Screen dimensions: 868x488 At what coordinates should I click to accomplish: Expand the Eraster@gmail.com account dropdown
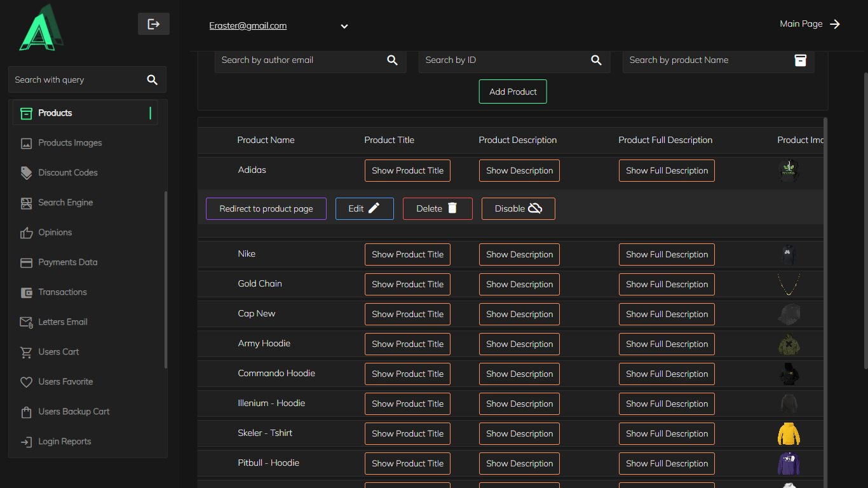tap(344, 27)
